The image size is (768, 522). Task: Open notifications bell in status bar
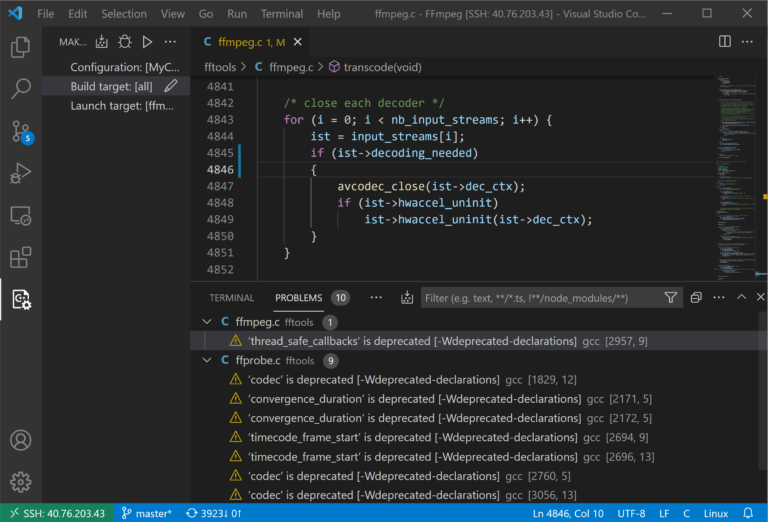[x=748, y=513]
